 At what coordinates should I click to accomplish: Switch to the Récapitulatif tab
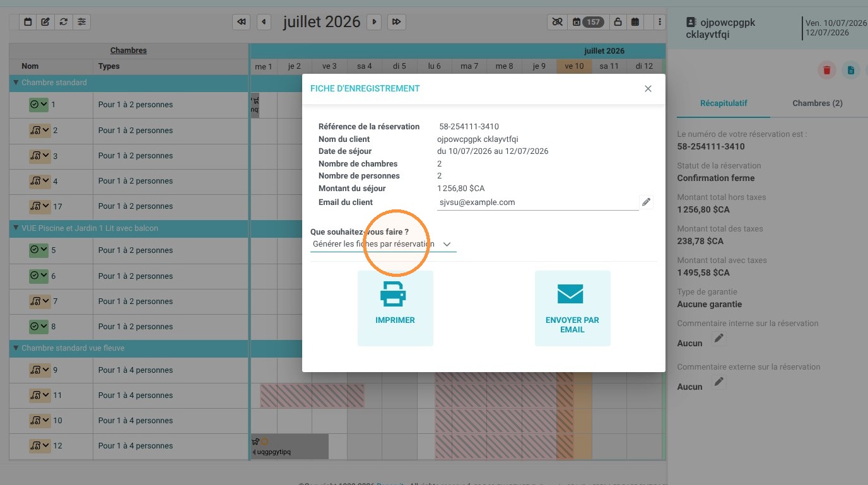[724, 103]
